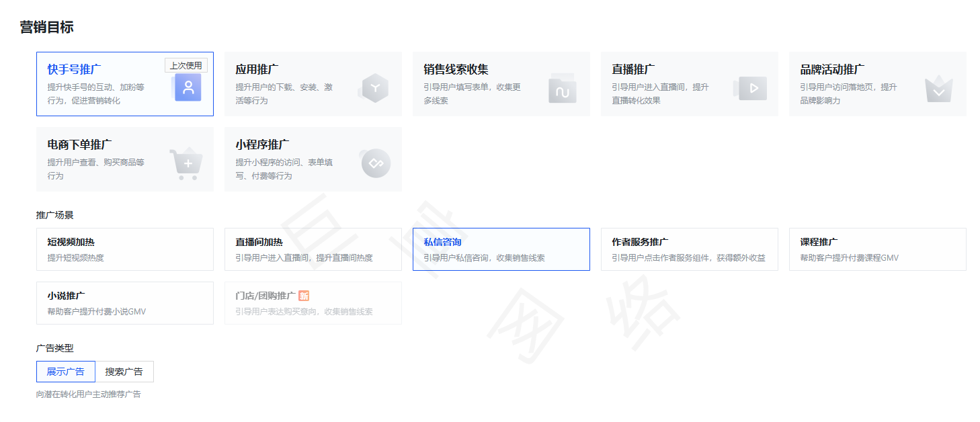This screenshot has width=980, height=422.
Task: Choose 直播间加热 promotion scenario
Action: click(313, 249)
